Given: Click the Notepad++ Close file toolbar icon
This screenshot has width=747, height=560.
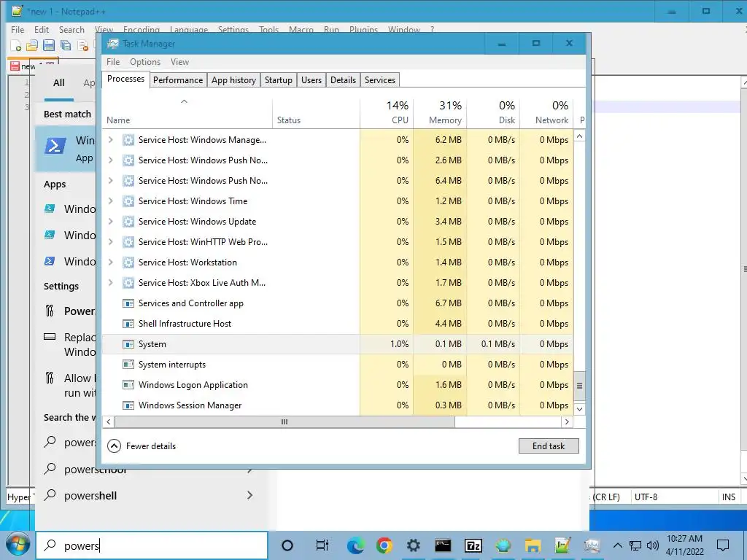Looking at the screenshot, I should coord(83,46).
